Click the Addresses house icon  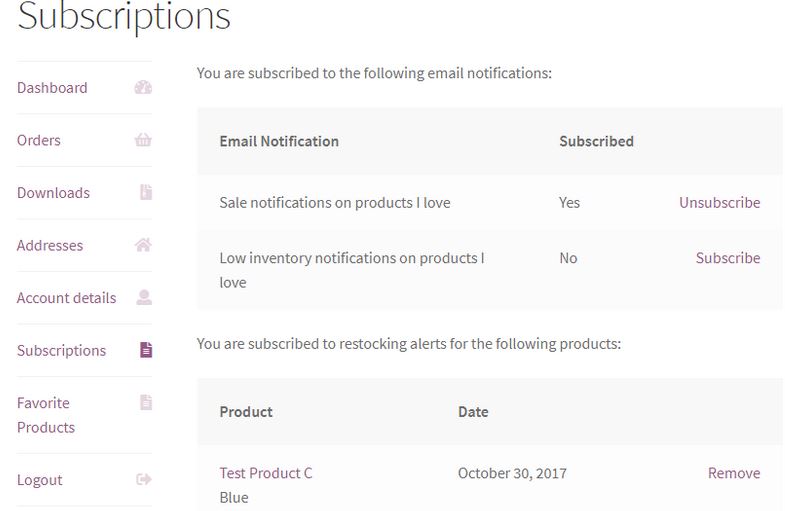[x=143, y=245]
